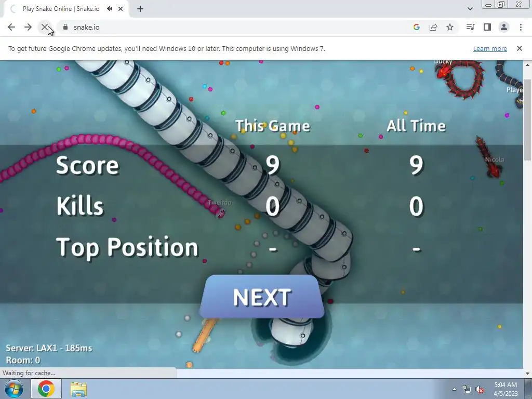Screen dimensions: 532x399
Task: Click the 'Score' label
Action: point(87,165)
